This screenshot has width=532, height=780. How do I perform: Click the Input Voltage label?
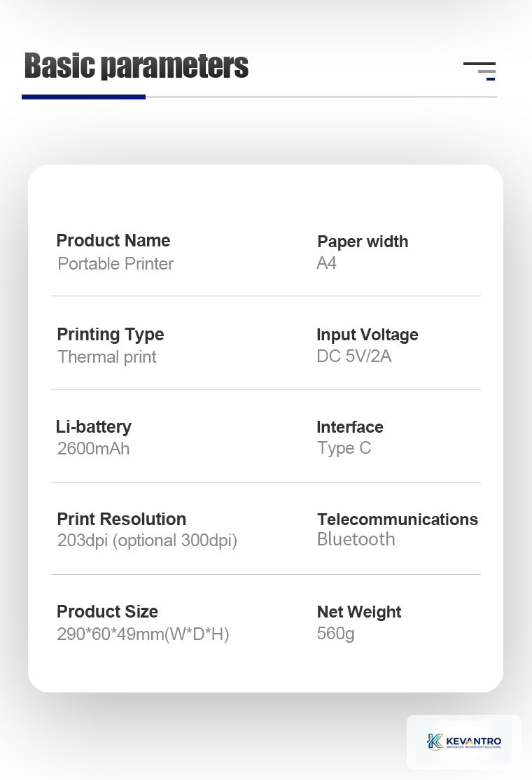pyautogui.click(x=367, y=335)
